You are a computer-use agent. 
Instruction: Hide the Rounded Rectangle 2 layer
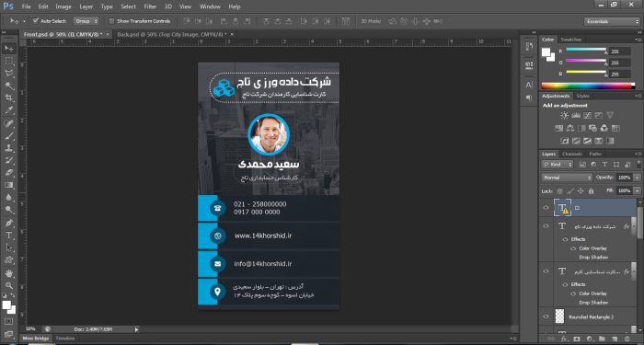546,316
